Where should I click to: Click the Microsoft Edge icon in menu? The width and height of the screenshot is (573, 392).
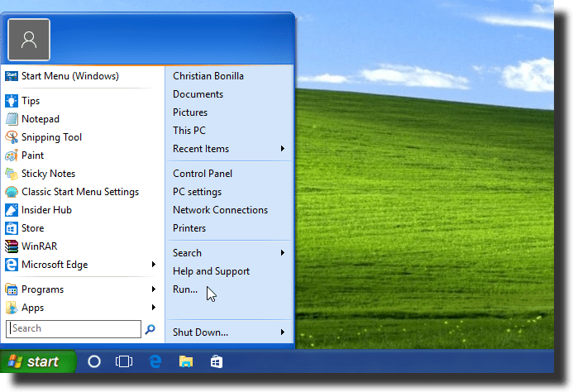pyautogui.click(x=12, y=265)
